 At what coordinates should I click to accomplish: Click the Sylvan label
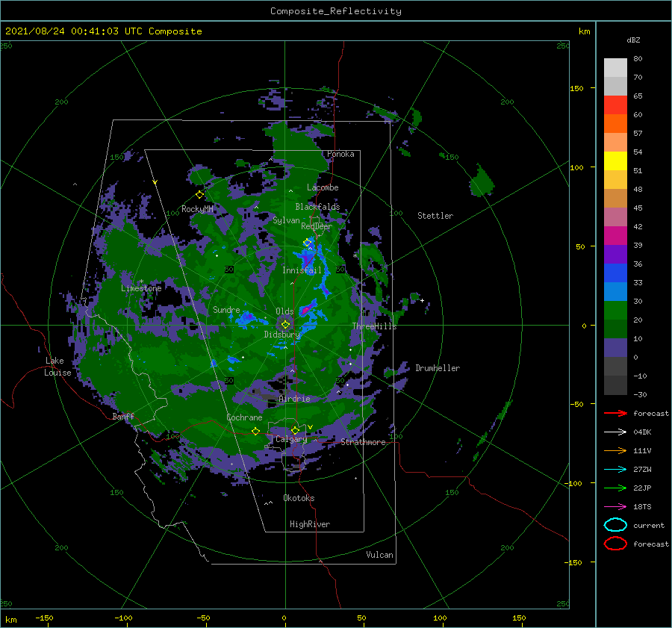pos(286,220)
